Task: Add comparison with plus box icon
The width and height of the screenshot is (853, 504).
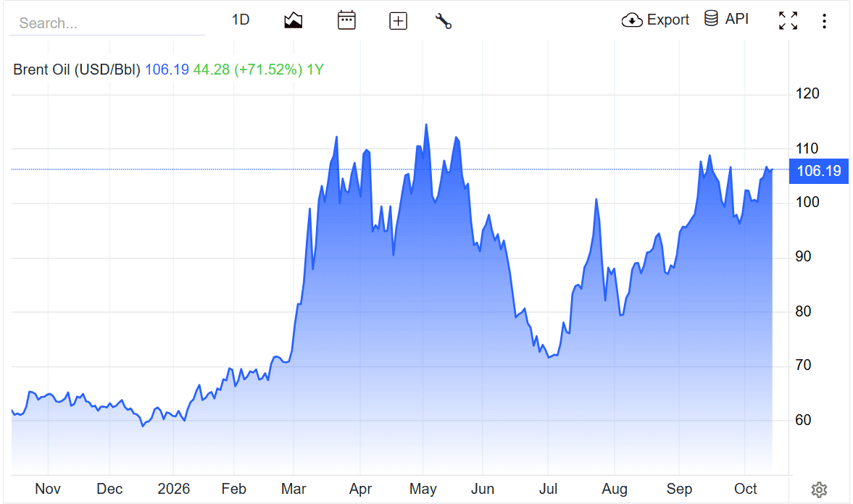Action: click(x=398, y=21)
